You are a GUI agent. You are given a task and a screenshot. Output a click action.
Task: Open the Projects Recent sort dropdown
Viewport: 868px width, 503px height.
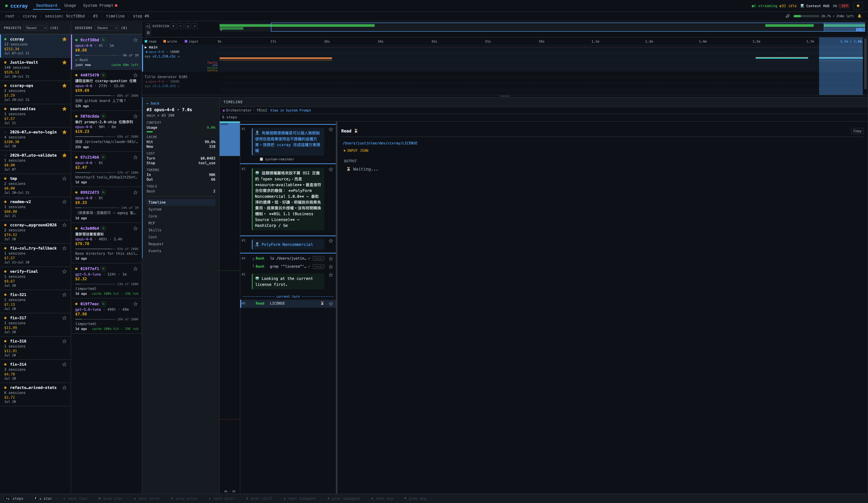point(36,28)
